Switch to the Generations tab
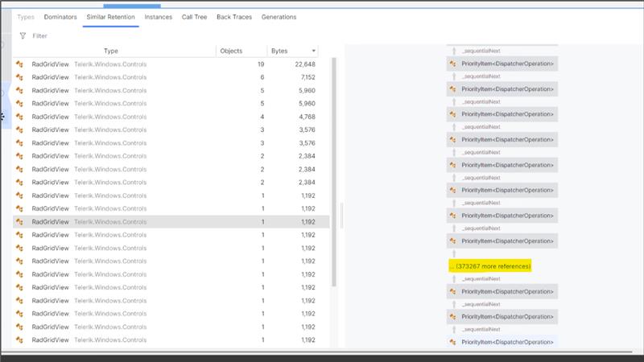This screenshot has width=644, height=362. [279, 17]
